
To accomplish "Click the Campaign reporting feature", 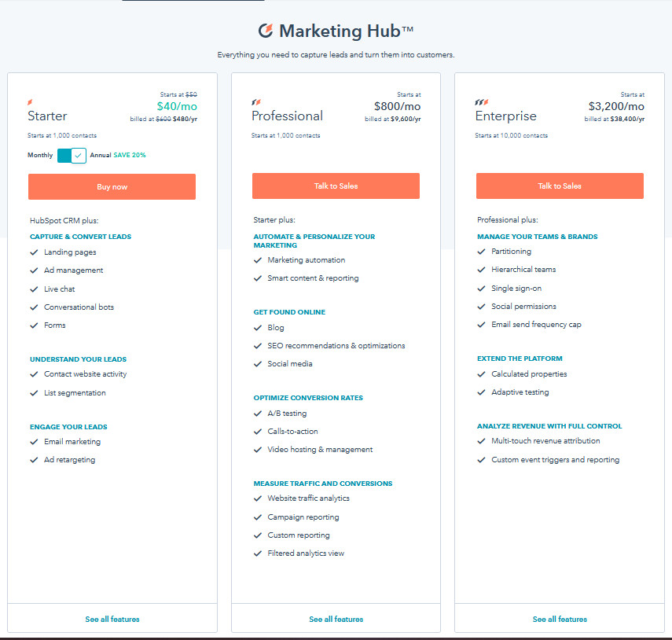I will pyautogui.click(x=303, y=517).
